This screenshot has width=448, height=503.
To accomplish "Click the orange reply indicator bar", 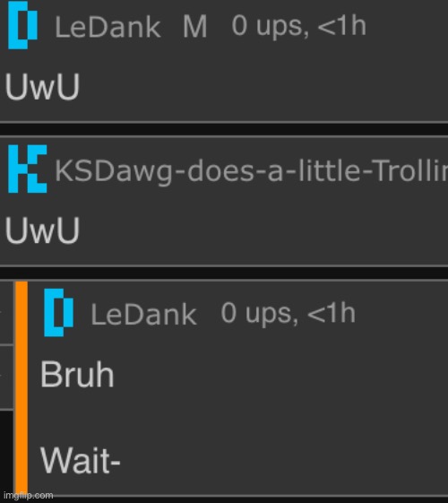I will 22,389.
